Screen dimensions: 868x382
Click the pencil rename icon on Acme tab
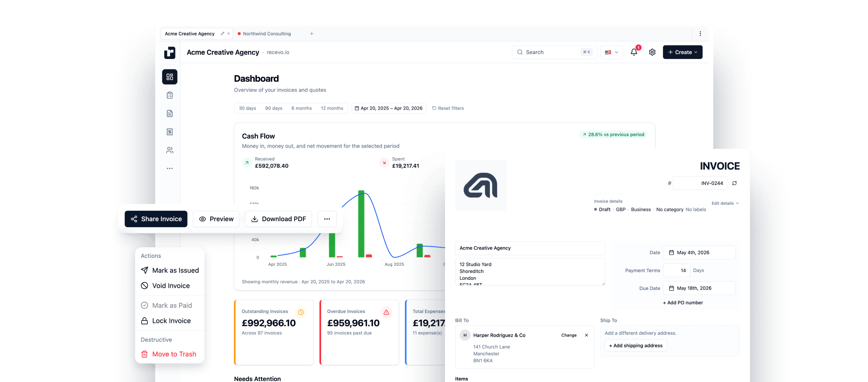click(x=222, y=34)
